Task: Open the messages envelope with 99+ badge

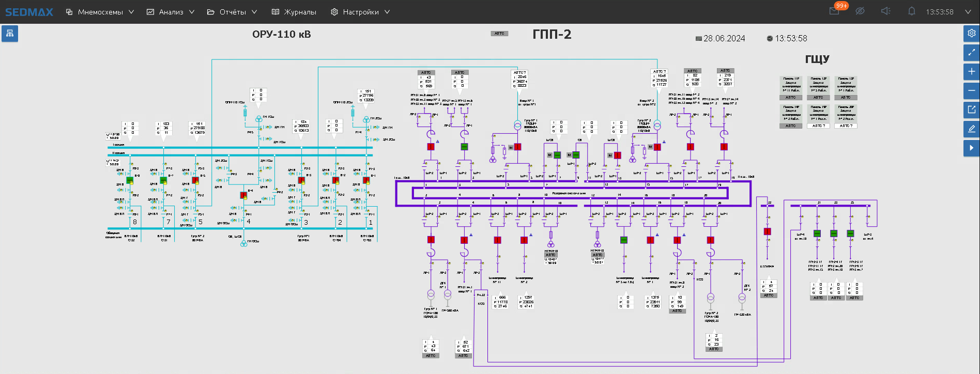Action: click(x=834, y=11)
